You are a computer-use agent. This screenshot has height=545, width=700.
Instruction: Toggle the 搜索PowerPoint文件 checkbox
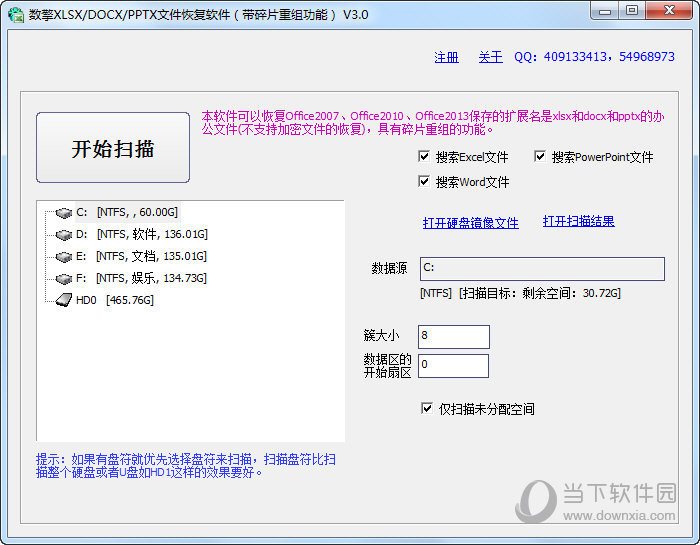[540, 156]
